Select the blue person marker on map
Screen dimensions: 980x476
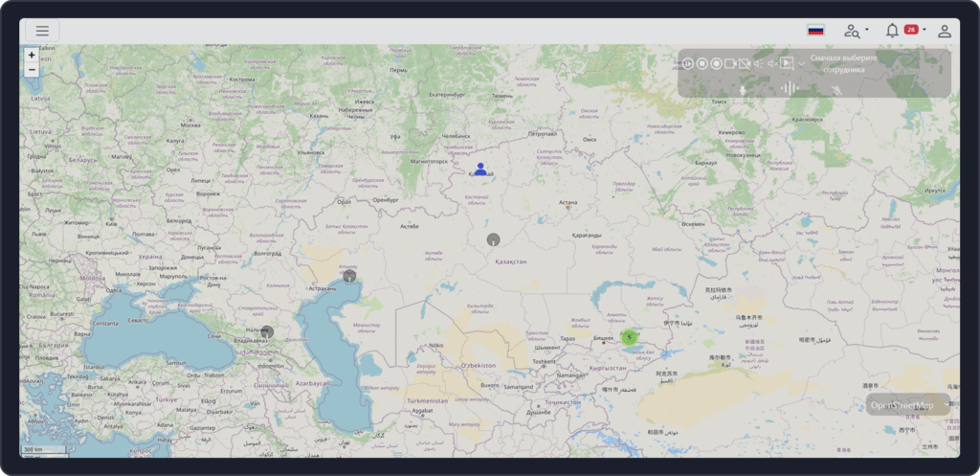[x=480, y=170]
